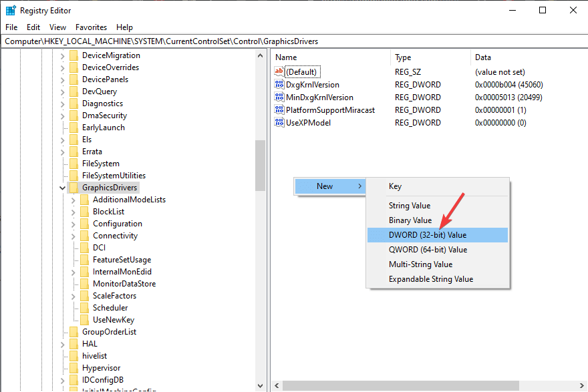
Task: Select the FileSystemUtilities tree key
Action: [114, 176]
